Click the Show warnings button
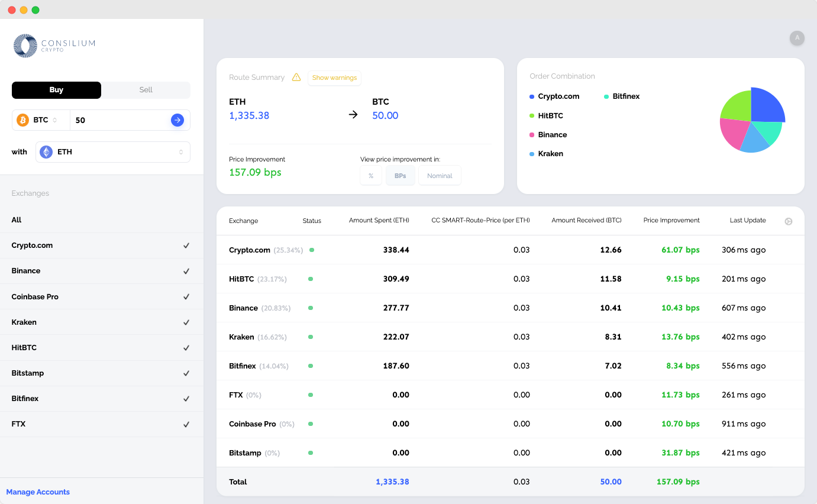The width and height of the screenshot is (817, 504). (334, 77)
